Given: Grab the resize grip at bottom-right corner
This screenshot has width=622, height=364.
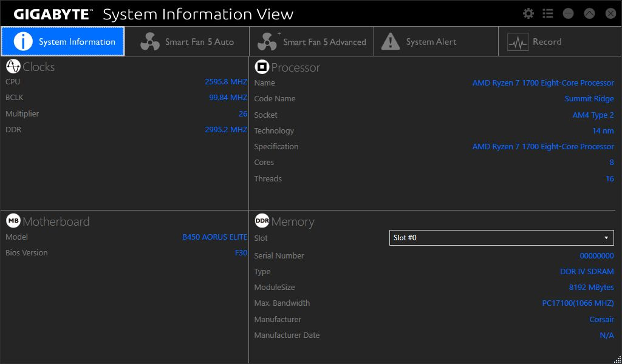Looking at the screenshot, I should pos(617,359).
